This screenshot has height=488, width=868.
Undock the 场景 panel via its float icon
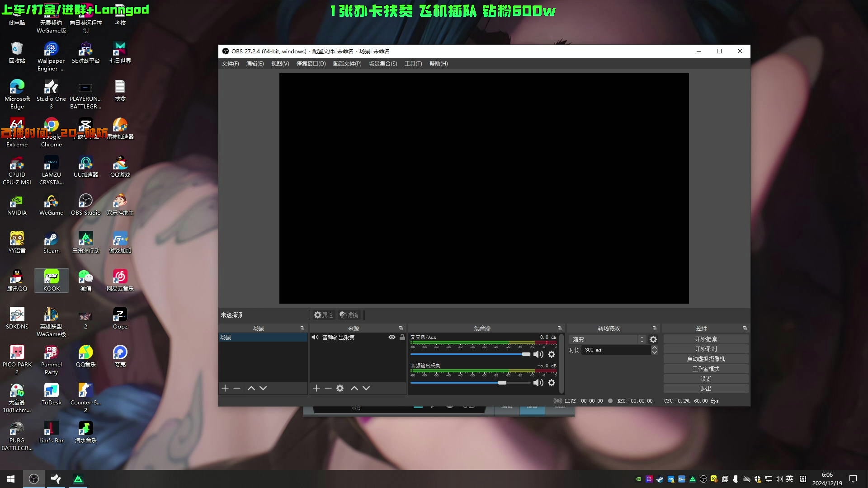click(x=302, y=328)
